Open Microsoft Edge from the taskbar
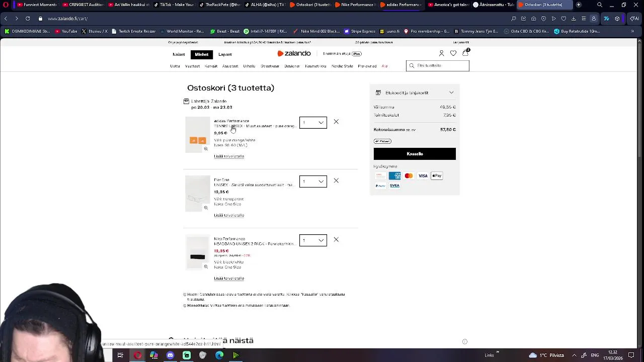The width and height of the screenshot is (644, 362). point(219,355)
